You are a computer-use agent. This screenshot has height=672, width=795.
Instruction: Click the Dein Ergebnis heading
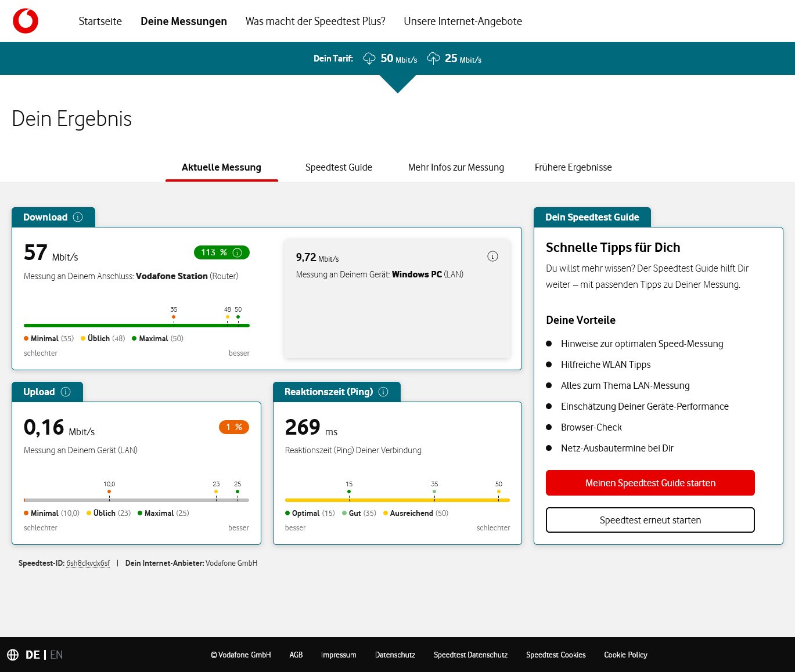(72, 119)
